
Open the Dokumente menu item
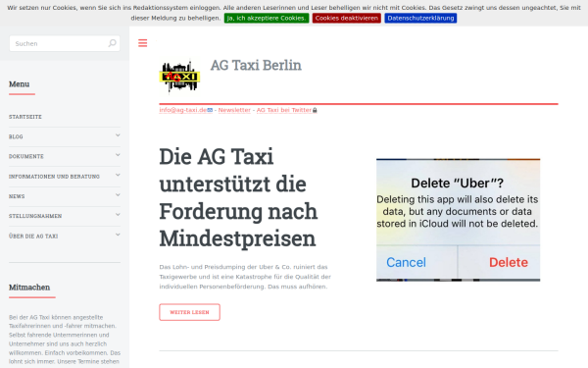(x=26, y=156)
